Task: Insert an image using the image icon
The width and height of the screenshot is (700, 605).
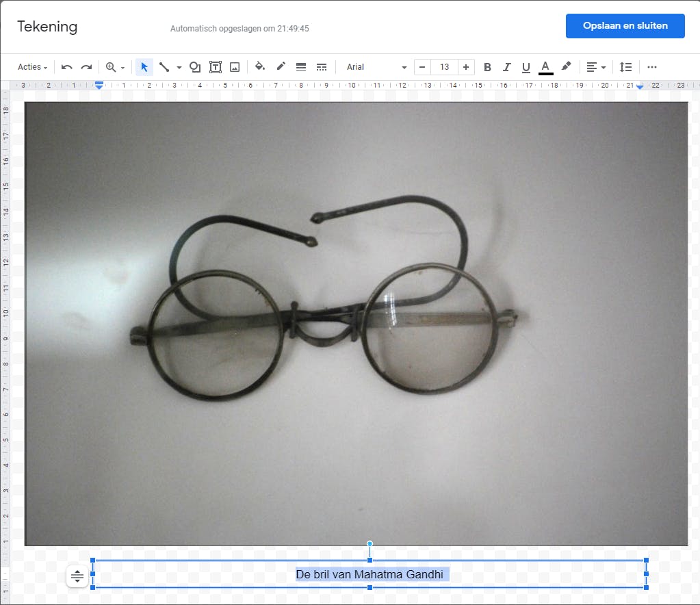Action: [235, 67]
